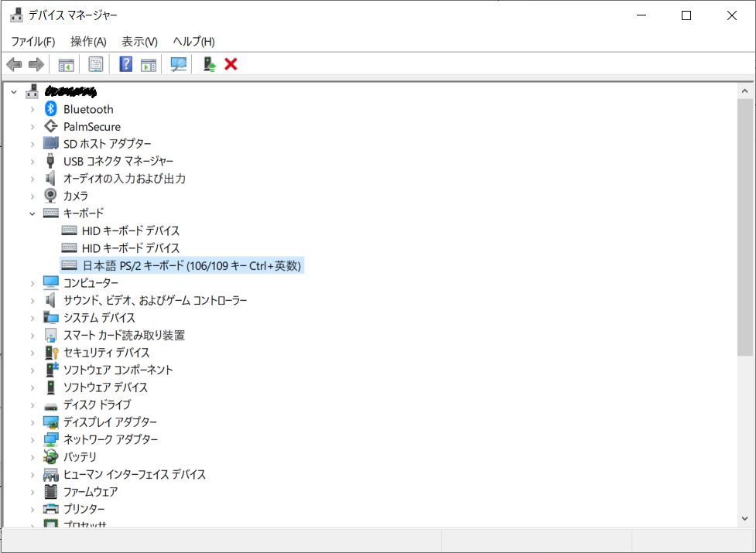
Task: Open the 表示(V) menu
Action: (139, 42)
